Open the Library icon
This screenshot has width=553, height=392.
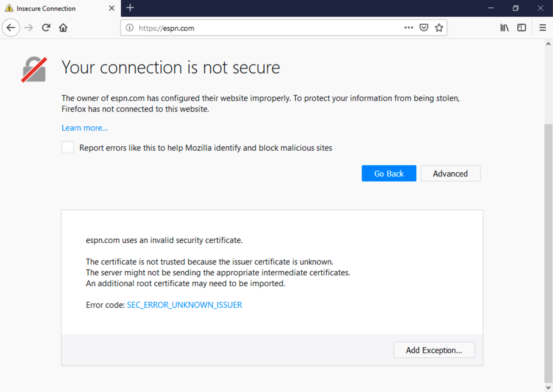504,28
